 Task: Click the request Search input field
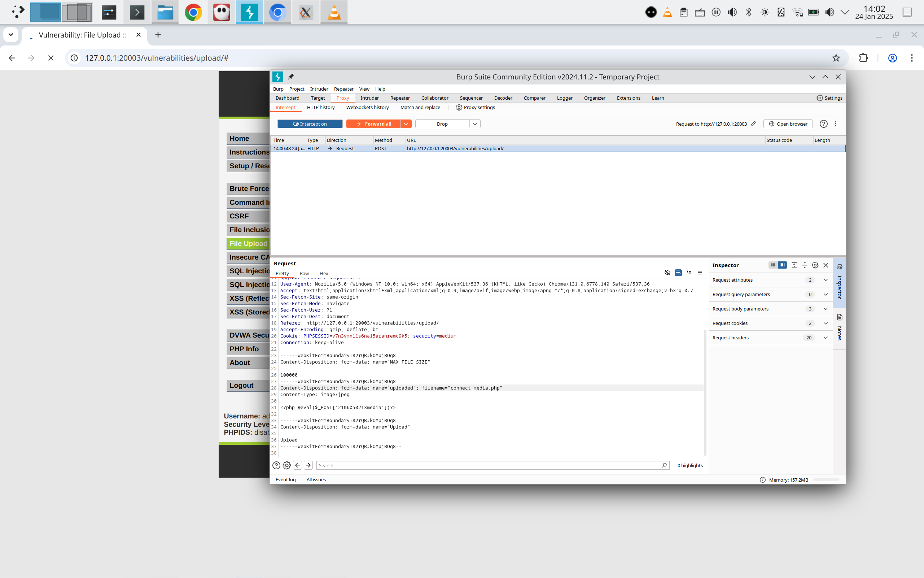[489, 465]
